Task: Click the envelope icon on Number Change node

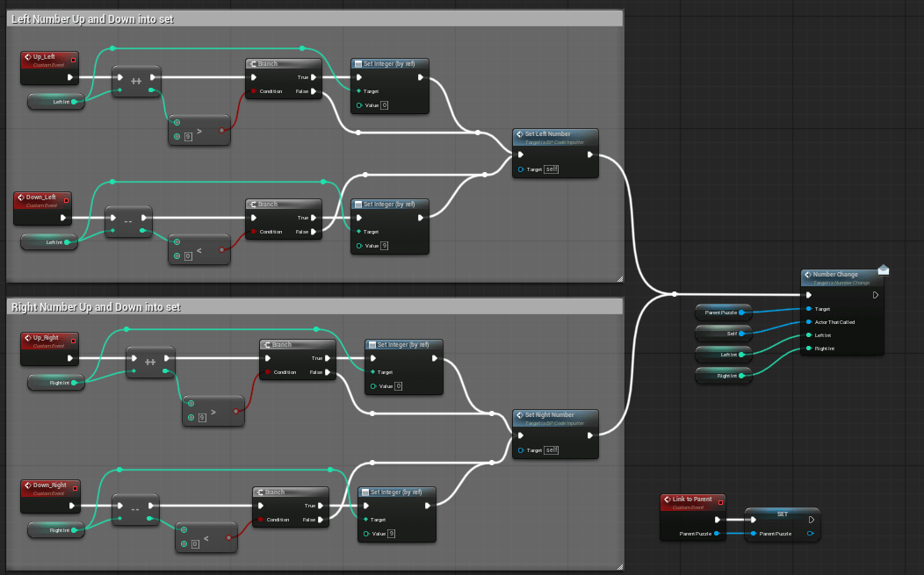Action: pyautogui.click(x=883, y=270)
